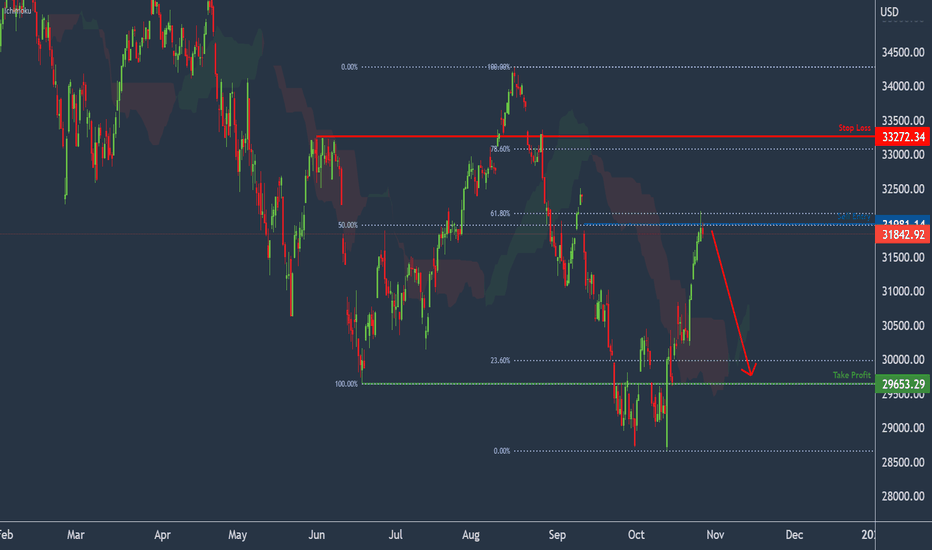This screenshot has width=932, height=550.
Task: Click the red 31842.92 current price tag
Action: [x=903, y=234]
